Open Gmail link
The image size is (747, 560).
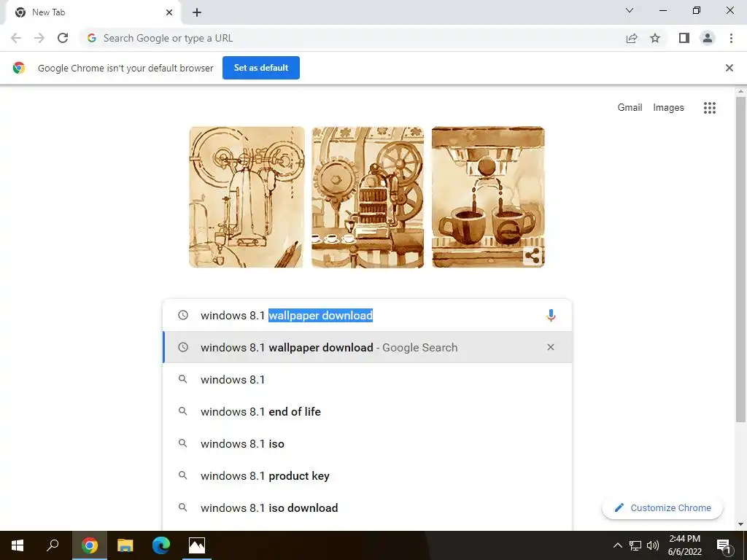tap(630, 108)
